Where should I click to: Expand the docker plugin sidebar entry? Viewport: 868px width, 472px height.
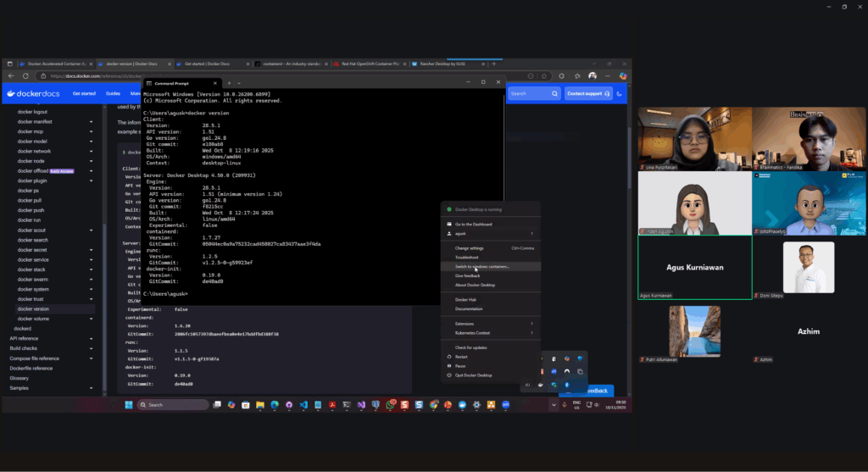[x=91, y=180]
